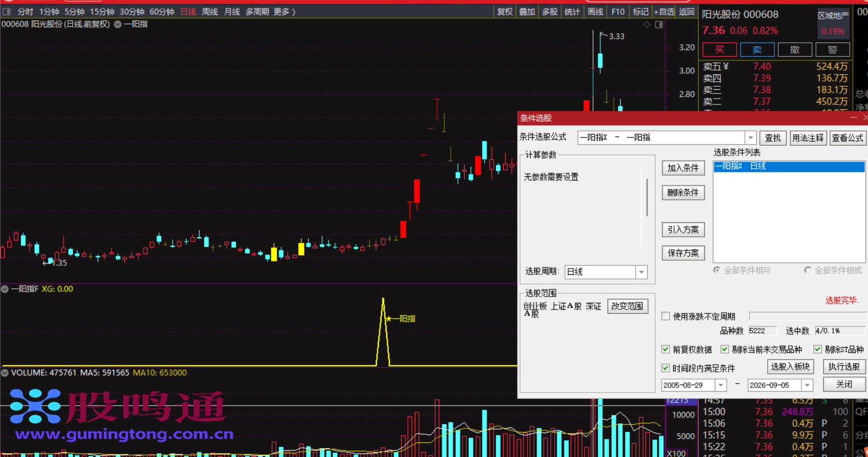The width and height of the screenshot is (868, 457).
Task: Select the 一阳指X 日线 condition row
Action: click(789, 166)
